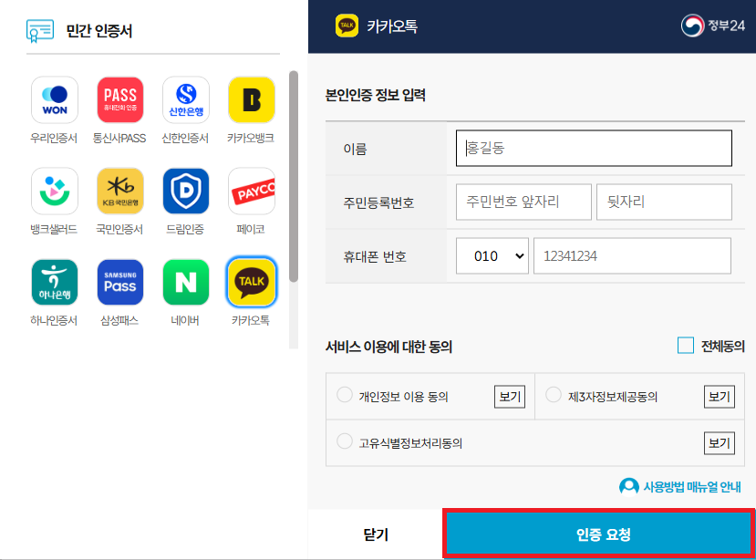Click the 인증 요청 button
The height and width of the screenshot is (560, 756).
coord(599,534)
